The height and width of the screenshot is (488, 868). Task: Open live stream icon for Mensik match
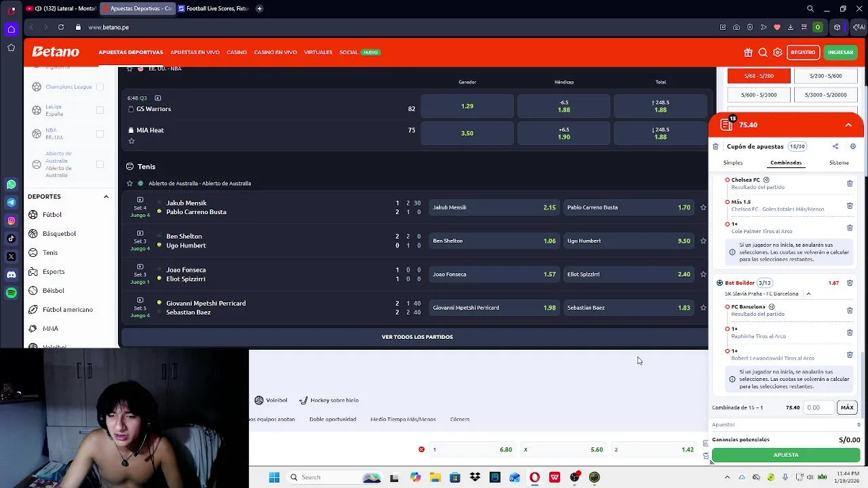point(140,200)
